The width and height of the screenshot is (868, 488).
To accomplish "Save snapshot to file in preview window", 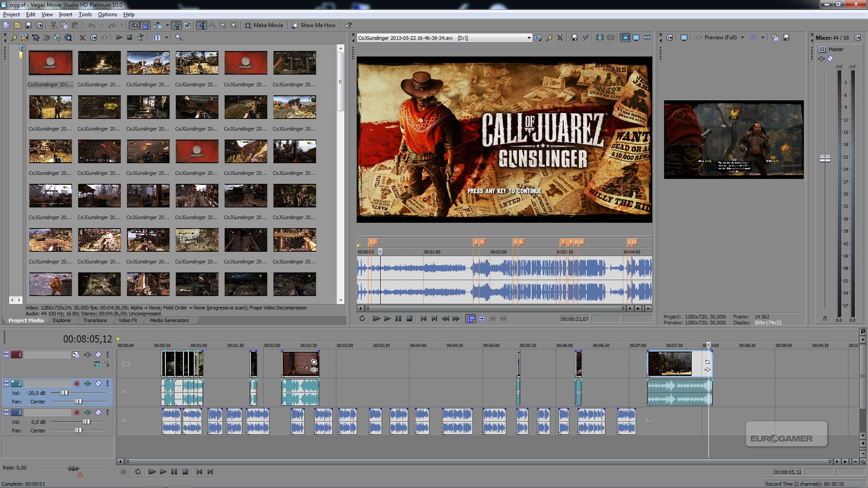I will 786,38.
